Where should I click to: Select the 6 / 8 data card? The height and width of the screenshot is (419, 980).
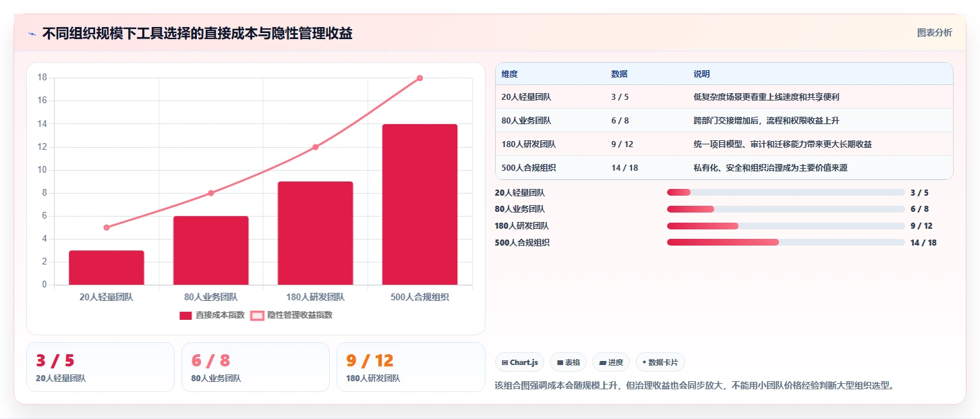pos(256,367)
